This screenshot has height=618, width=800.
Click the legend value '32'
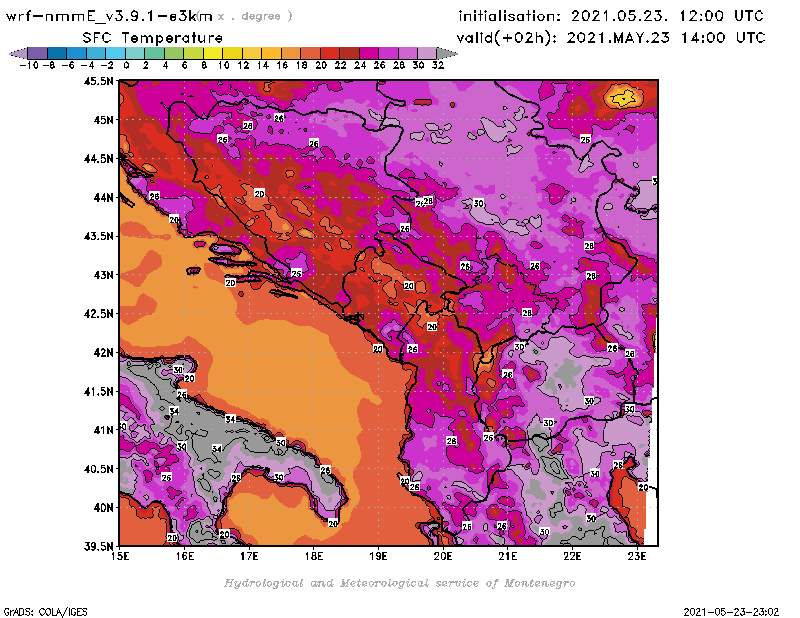click(438, 65)
